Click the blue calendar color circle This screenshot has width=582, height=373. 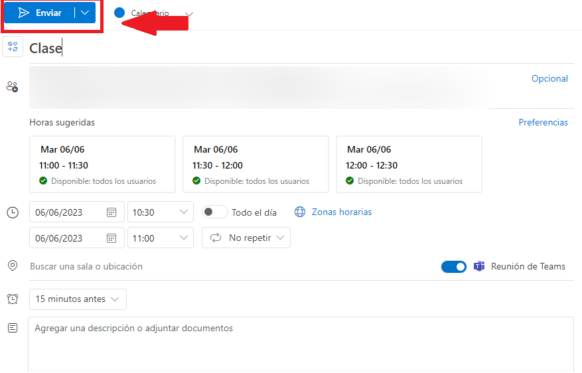[x=120, y=13]
